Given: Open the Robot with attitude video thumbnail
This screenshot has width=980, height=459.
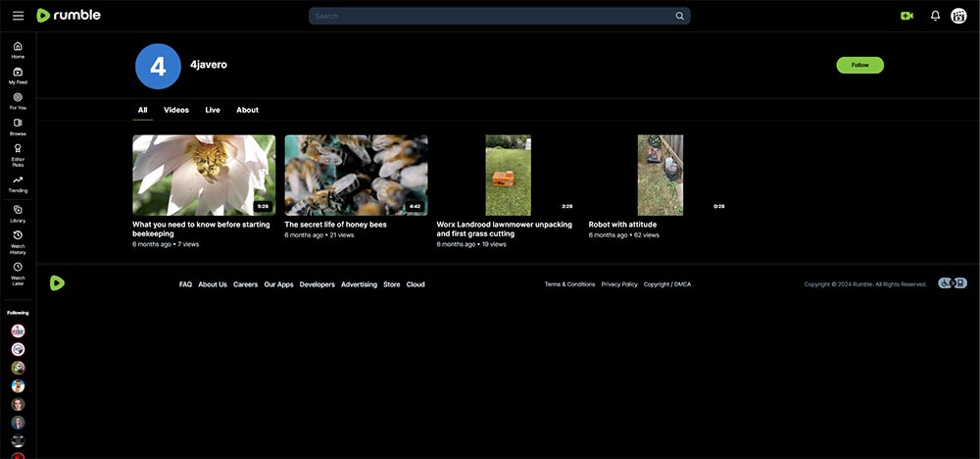Looking at the screenshot, I should pyautogui.click(x=661, y=176).
